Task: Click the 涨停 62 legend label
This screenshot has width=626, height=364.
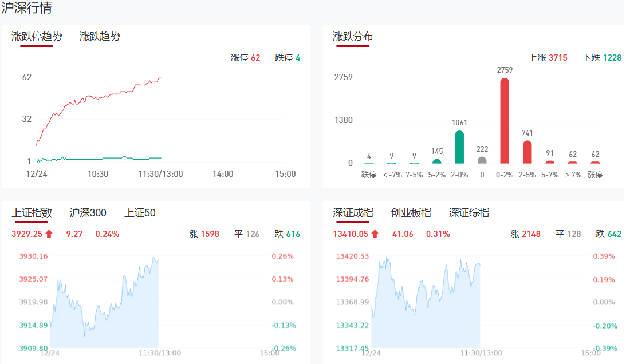Action: point(245,58)
